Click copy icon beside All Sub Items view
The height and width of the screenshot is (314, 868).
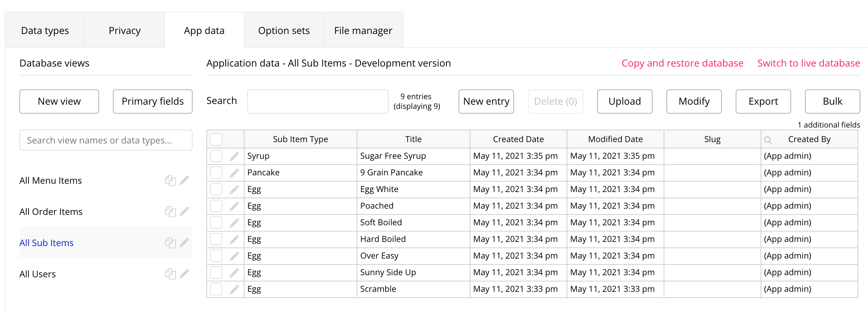tap(170, 243)
